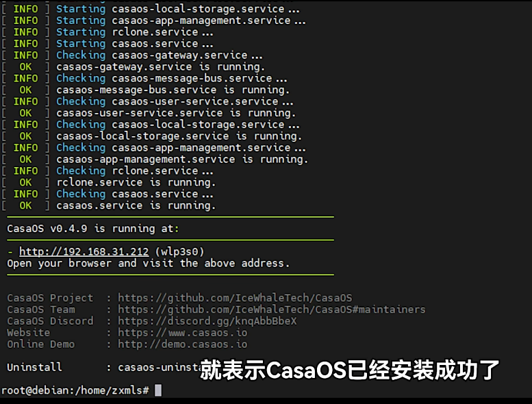The image size is (532, 404).
Task: Select the 'Open your browser and visit' line
Action: click(149, 263)
